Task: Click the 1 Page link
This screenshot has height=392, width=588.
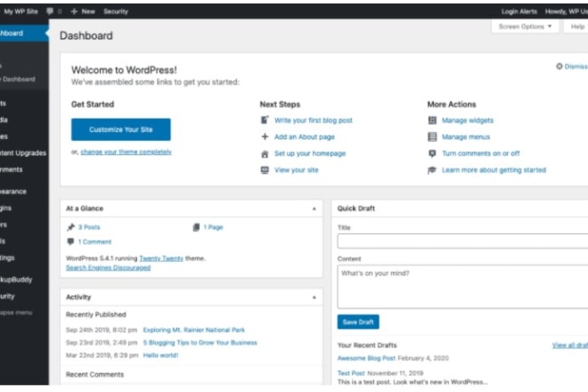Action: coord(213,227)
